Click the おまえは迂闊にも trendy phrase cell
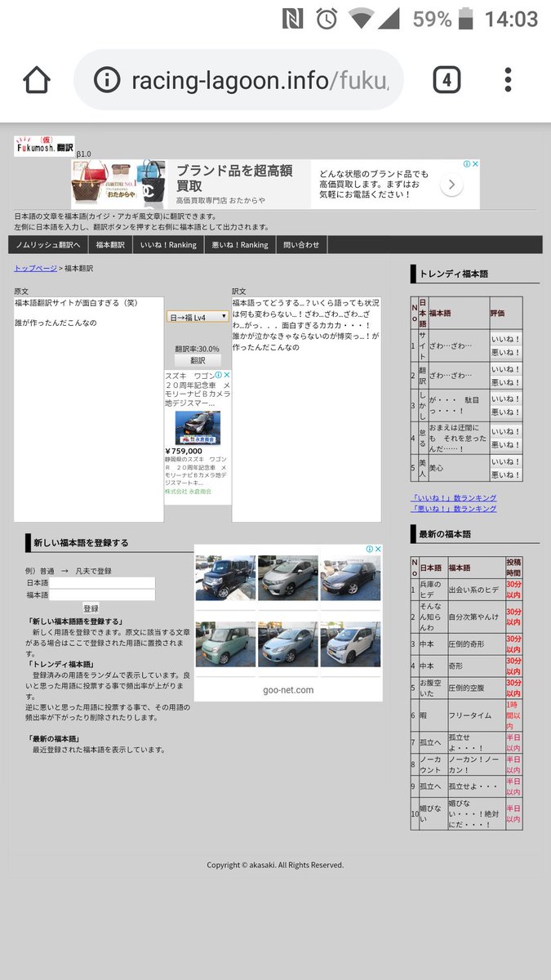 458,439
